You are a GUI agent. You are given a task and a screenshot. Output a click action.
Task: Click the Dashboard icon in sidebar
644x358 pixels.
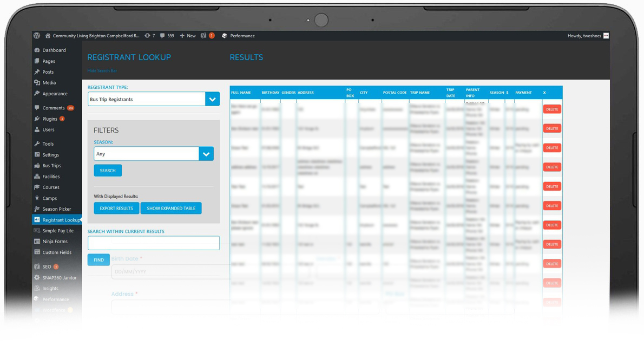(x=37, y=50)
